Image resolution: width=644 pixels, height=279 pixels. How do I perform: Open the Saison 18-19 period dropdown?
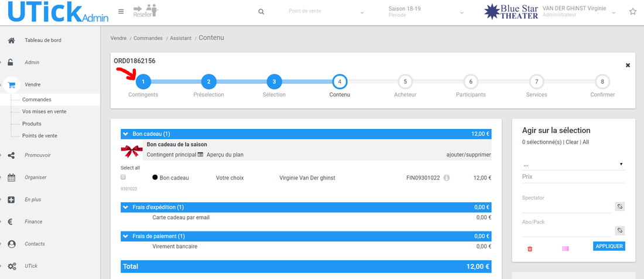pos(426,12)
